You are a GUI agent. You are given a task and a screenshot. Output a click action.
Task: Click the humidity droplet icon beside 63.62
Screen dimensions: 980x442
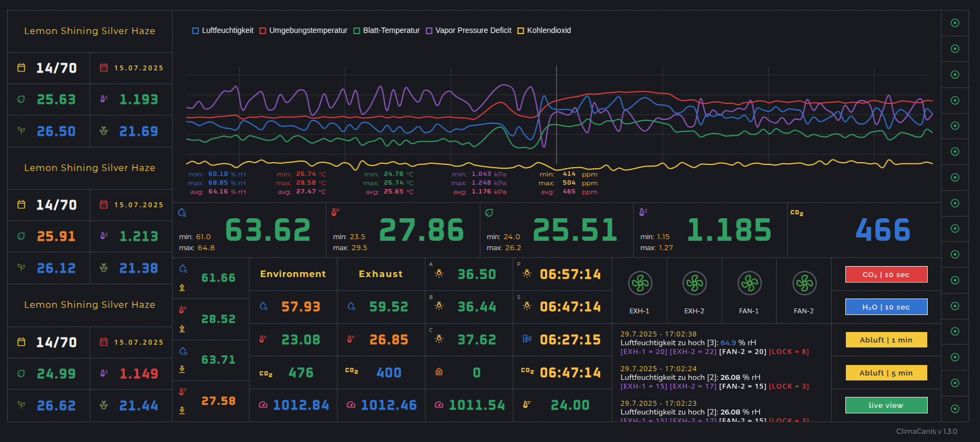[x=182, y=212]
